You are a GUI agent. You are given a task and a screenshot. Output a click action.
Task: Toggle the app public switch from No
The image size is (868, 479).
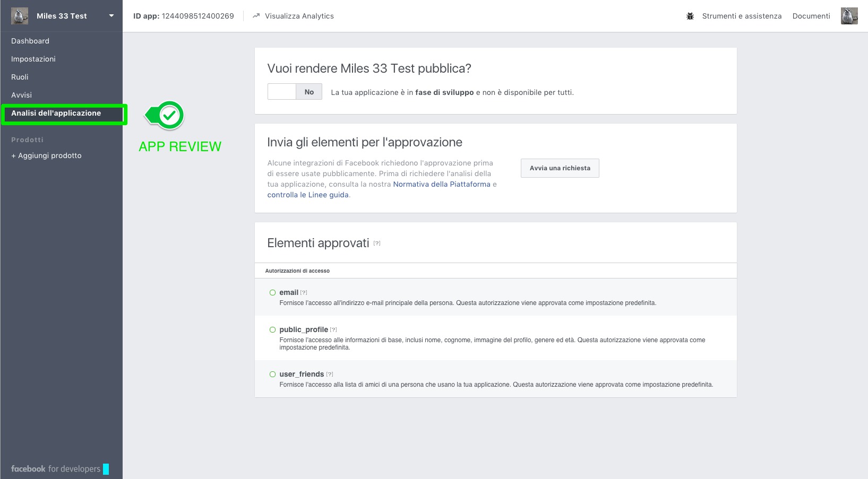click(x=295, y=92)
